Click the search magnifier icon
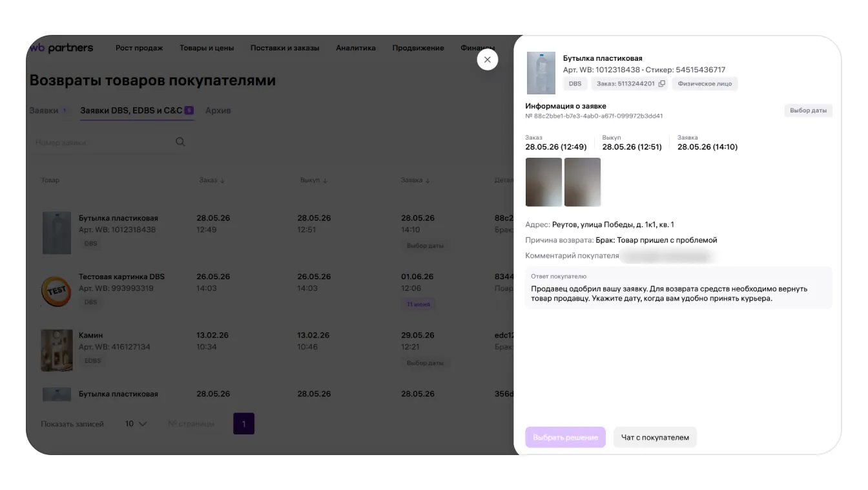The width and height of the screenshot is (868, 490). click(180, 142)
